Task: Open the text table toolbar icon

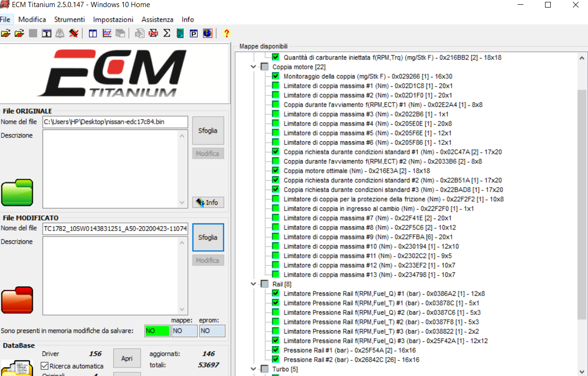Action: [x=47, y=33]
